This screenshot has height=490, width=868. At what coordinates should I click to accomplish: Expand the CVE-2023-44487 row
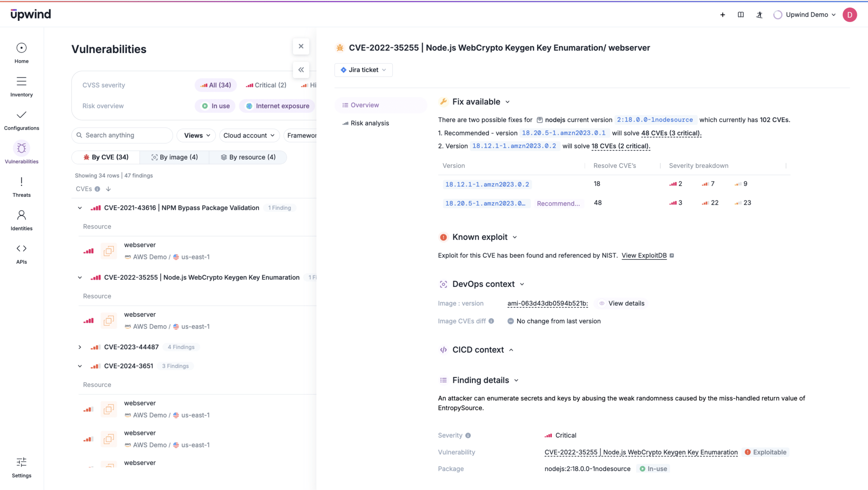coord(80,347)
